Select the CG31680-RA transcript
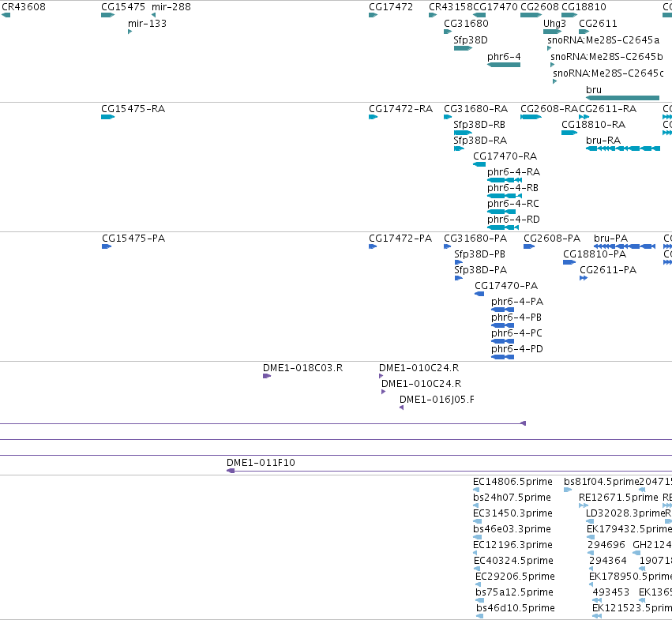Image resolution: width=672 pixels, height=620 pixels. click(x=448, y=117)
